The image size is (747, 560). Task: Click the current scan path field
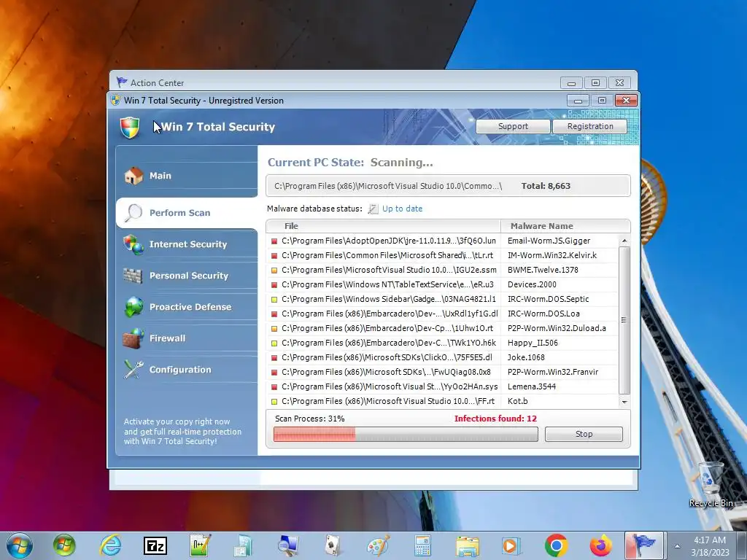coord(448,186)
